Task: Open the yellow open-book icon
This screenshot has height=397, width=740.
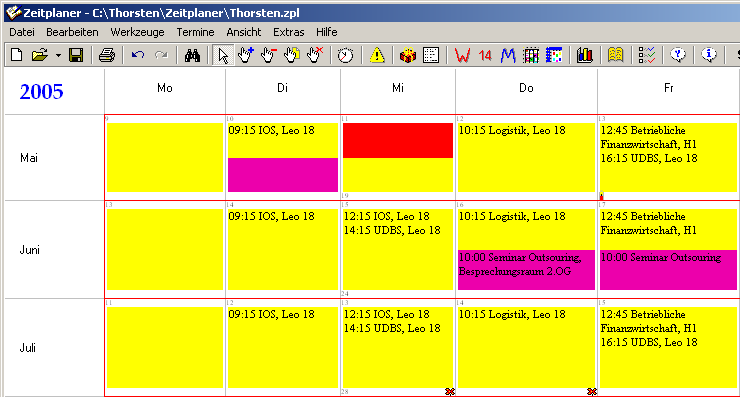Action: 615,55
